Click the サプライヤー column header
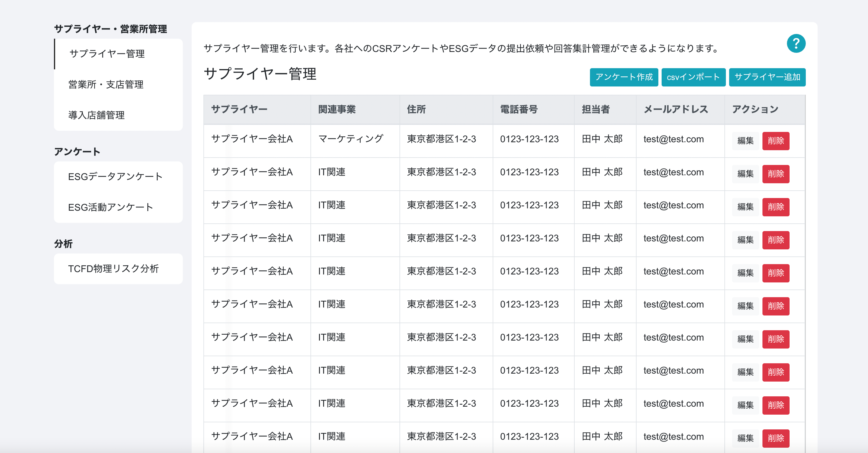The image size is (868, 453). tap(239, 109)
